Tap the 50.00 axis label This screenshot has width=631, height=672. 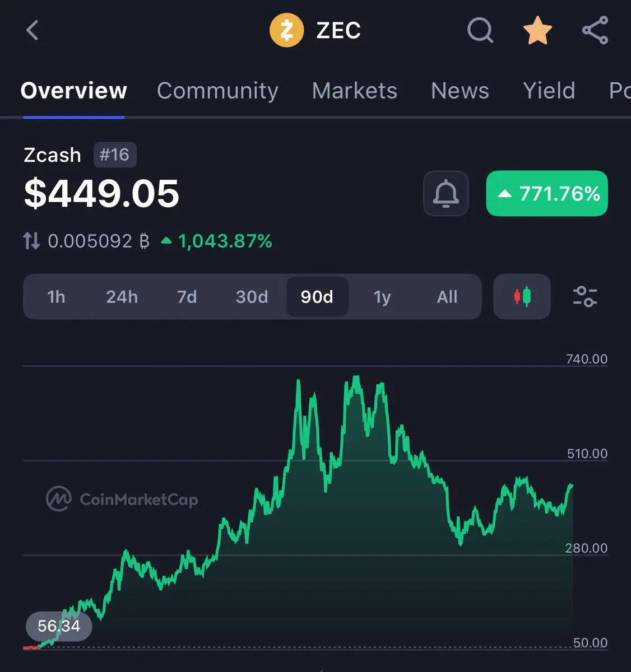coord(590,643)
